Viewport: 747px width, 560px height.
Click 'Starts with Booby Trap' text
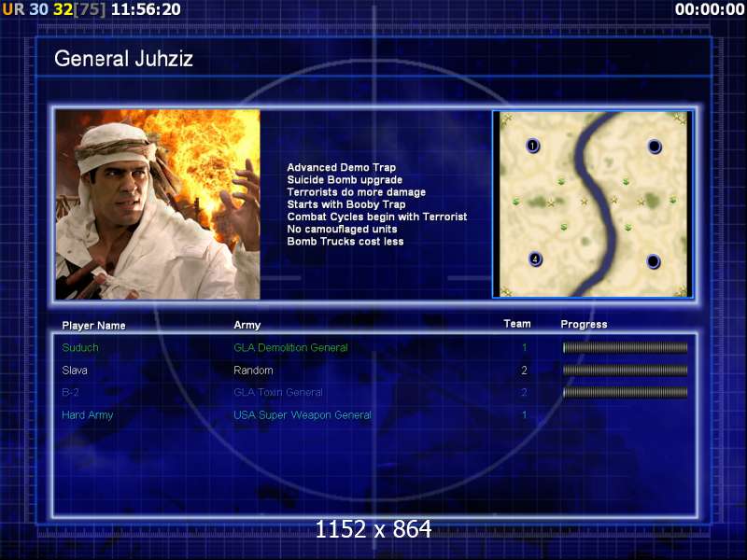[346, 204]
